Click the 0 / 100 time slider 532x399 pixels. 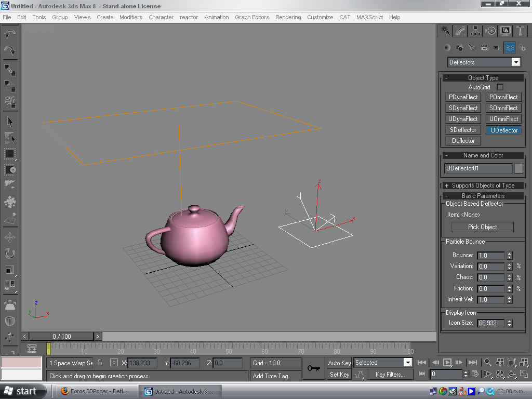coord(61,336)
